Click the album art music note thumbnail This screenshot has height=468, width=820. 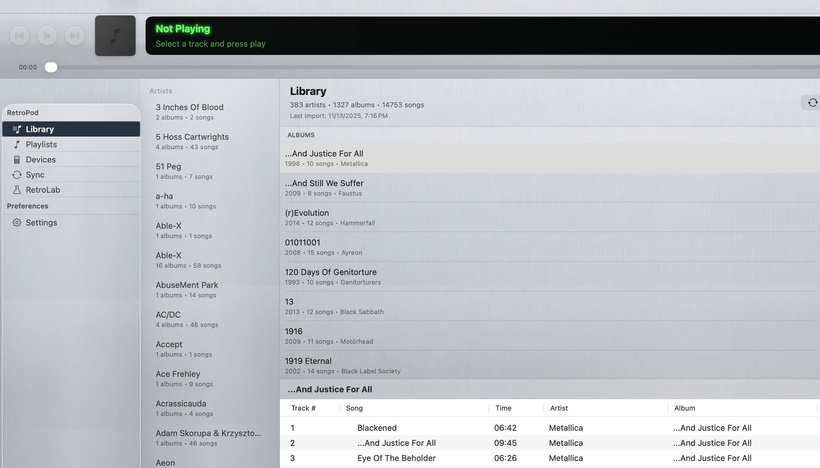(x=115, y=36)
